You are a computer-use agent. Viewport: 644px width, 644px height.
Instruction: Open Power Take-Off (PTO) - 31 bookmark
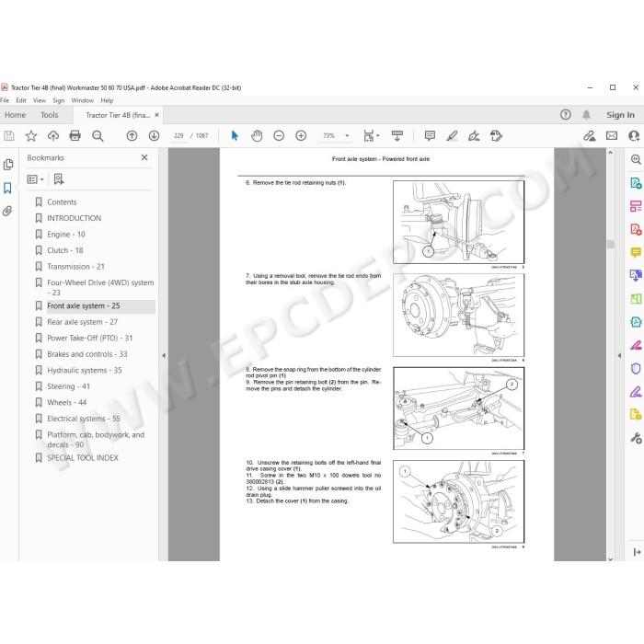[x=90, y=338]
